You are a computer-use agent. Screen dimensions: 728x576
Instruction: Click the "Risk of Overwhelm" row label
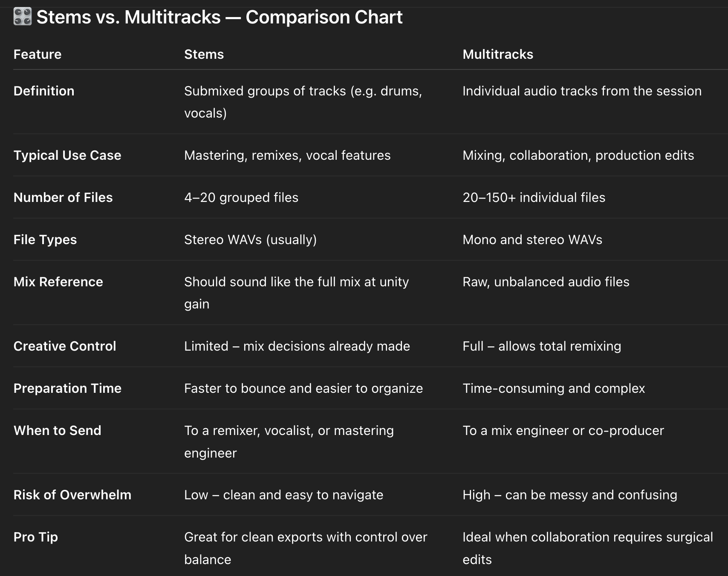pyautogui.click(x=72, y=495)
